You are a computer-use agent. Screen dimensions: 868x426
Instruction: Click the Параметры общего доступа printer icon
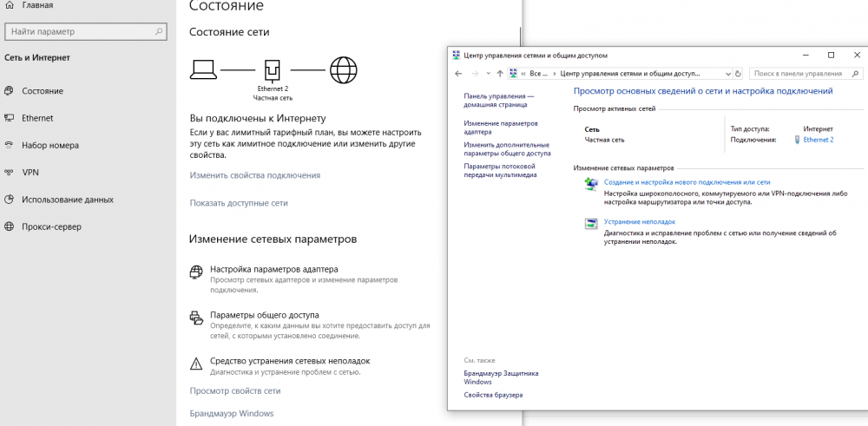(x=196, y=318)
